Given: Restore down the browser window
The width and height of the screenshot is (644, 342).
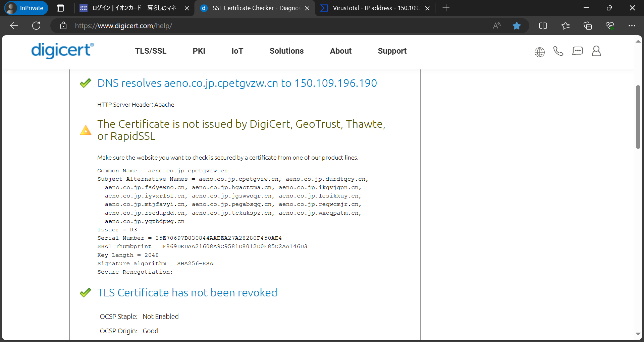Looking at the screenshot, I should click(x=609, y=8).
